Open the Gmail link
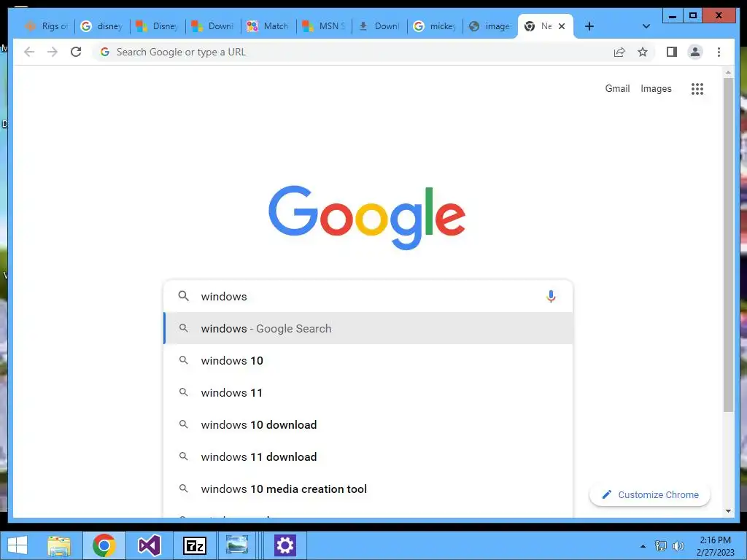 point(617,88)
